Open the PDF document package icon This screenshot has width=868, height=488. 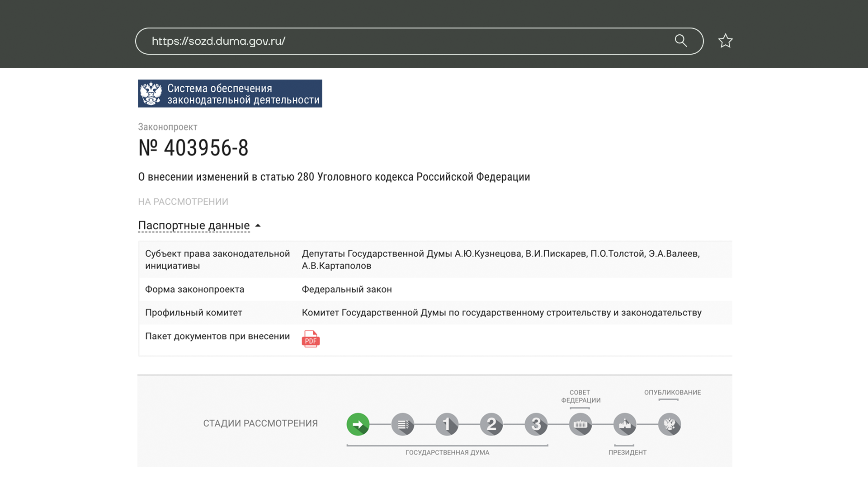[311, 339]
